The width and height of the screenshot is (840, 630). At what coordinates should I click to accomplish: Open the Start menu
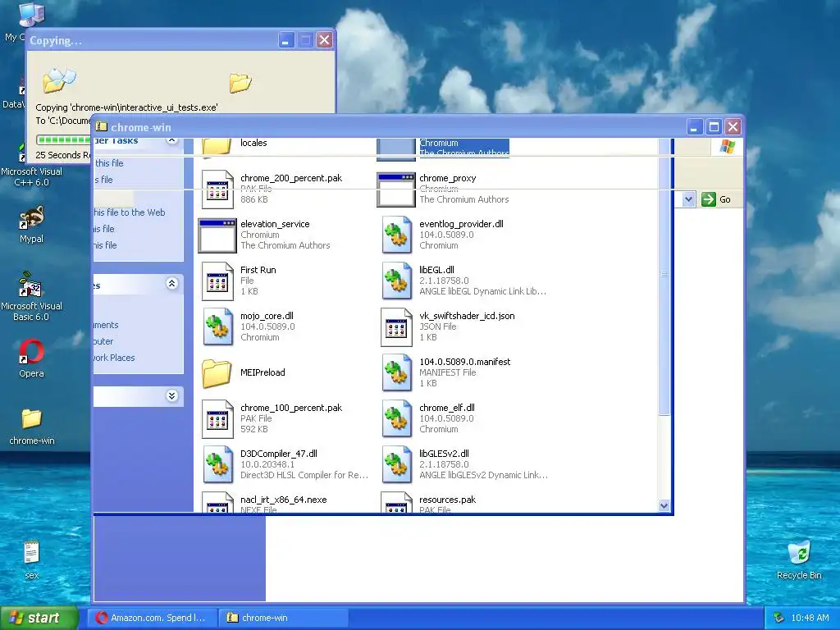click(39, 618)
